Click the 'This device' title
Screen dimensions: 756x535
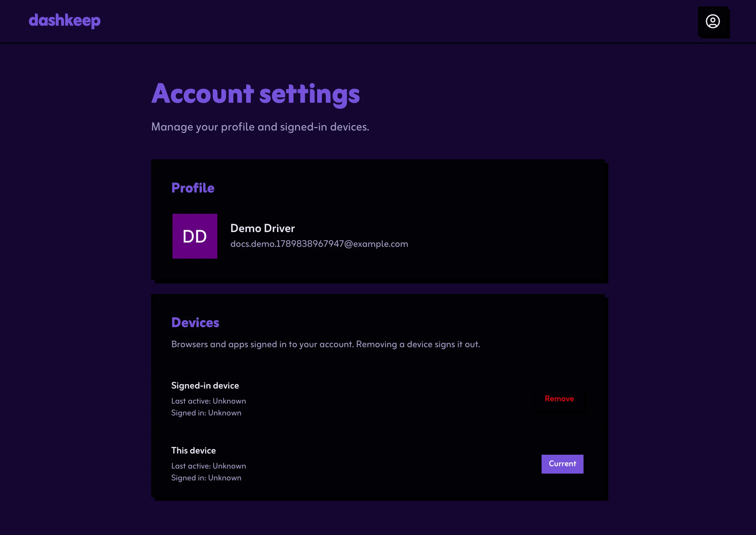(193, 450)
